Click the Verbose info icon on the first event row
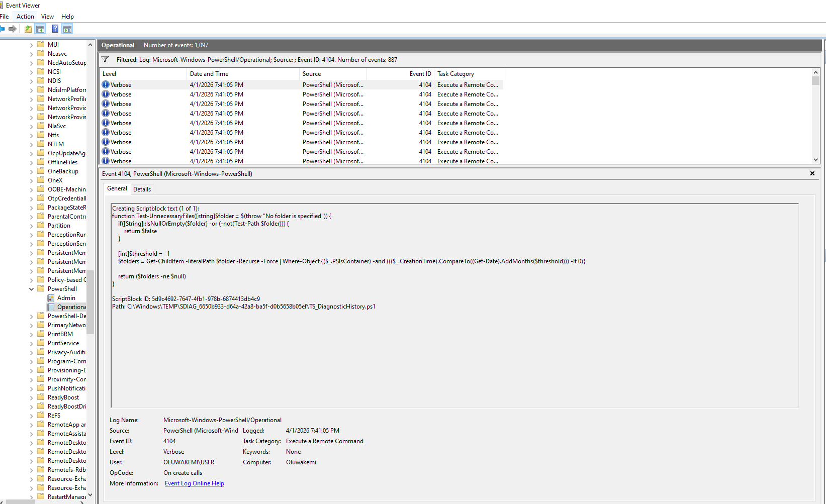Screen dimensions: 826x504 click(105, 84)
